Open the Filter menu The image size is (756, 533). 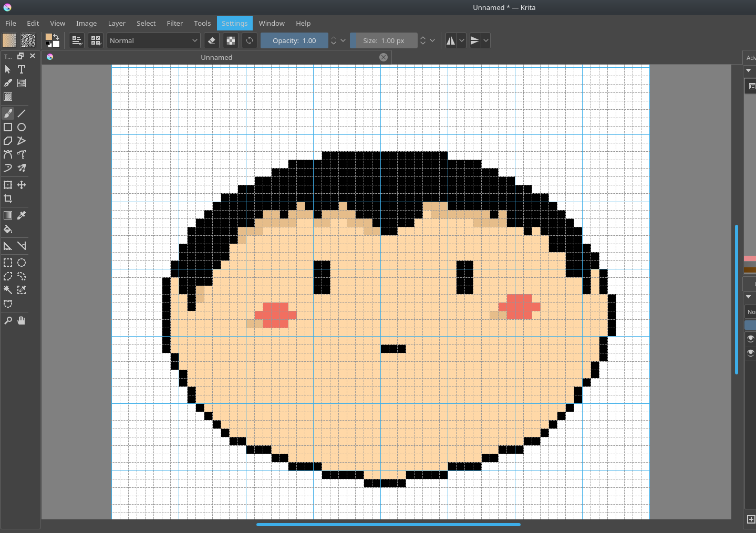(x=175, y=23)
